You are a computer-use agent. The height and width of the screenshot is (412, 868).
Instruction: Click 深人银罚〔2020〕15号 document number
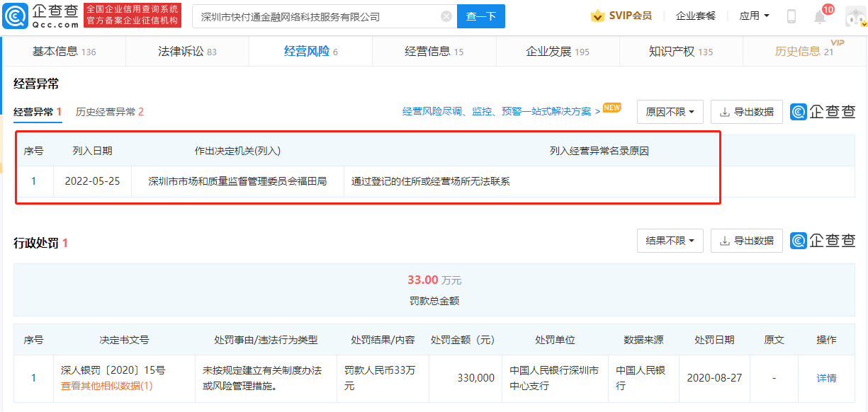[x=113, y=370]
